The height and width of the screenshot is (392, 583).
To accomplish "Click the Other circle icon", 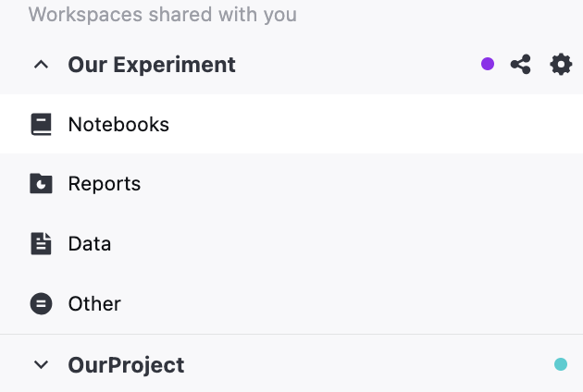I will pos(41,303).
